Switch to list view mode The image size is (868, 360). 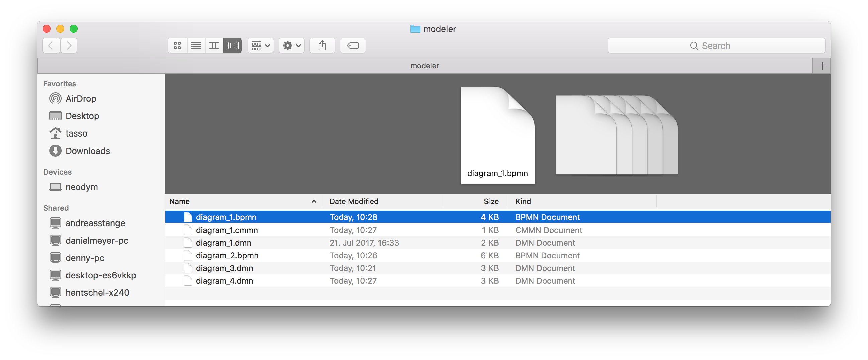[x=196, y=45]
